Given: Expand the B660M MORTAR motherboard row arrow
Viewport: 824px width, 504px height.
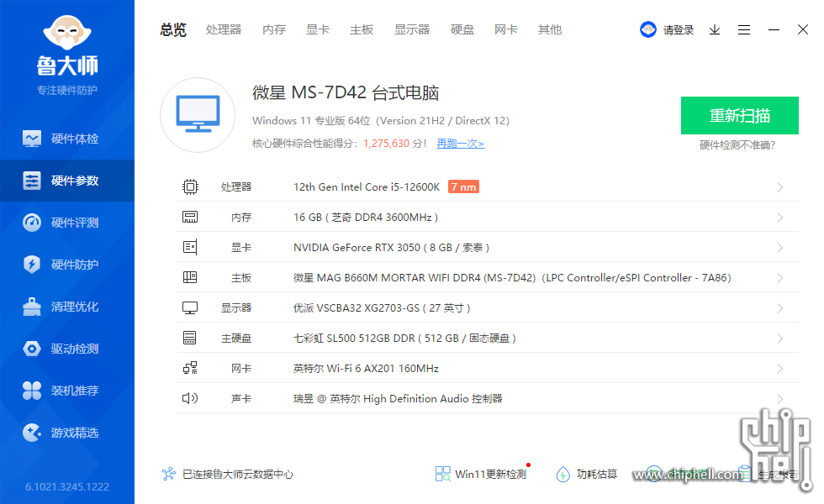Looking at the screenshot, I should [x=780, y=278].
